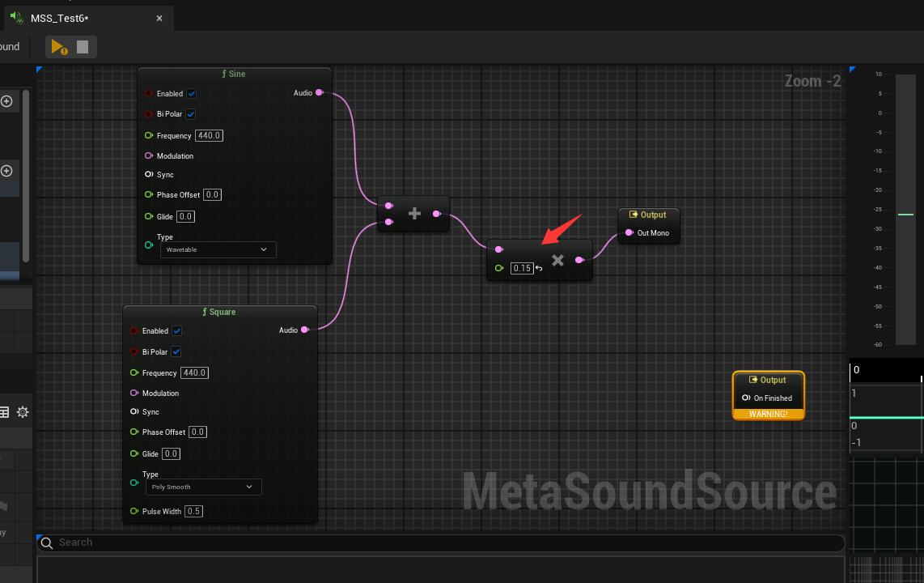Click the left panel's vertical scrollbar
924x583 pixels.
pos(25,176)
